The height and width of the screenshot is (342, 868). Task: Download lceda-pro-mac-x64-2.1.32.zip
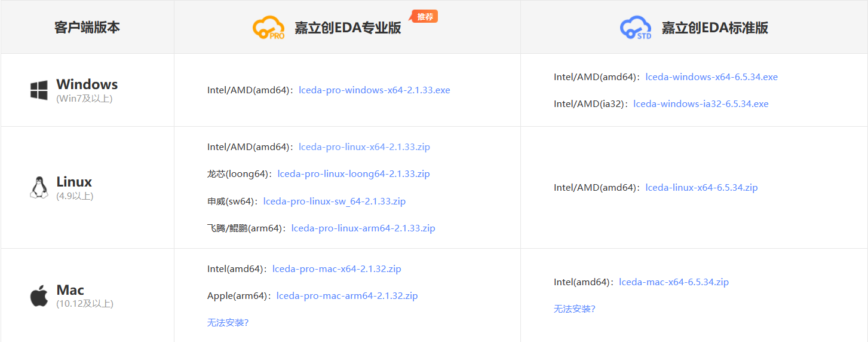pyautogui.click(x=336, y=269)
